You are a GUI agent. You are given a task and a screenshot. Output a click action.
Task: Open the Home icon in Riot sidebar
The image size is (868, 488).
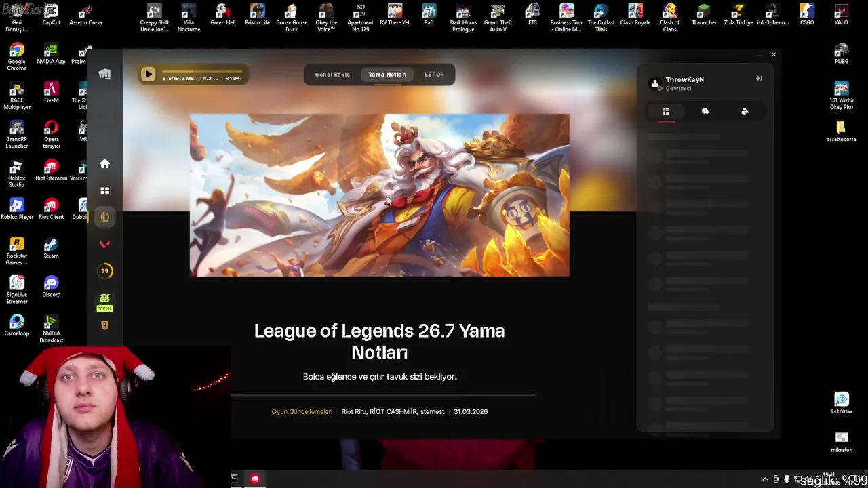pos(104,163)
